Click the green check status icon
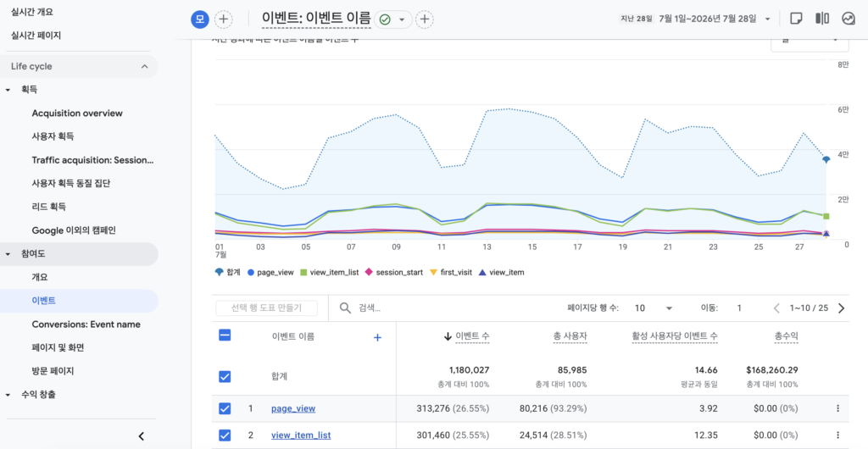This screenshot has height=449, width=868. (x=385, y=19)
